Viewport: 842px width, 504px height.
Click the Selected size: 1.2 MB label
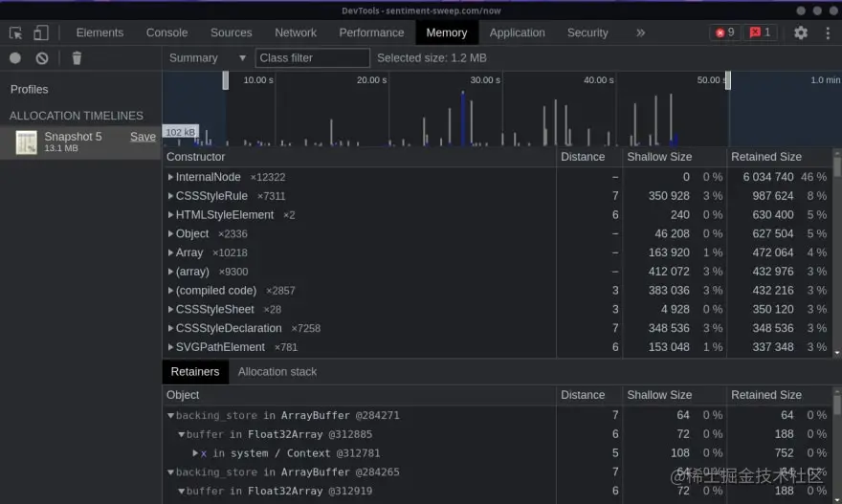[432, 58]
